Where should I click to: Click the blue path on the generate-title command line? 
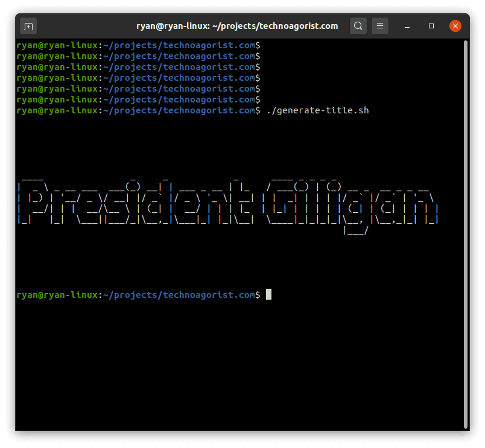coord(179,110)
